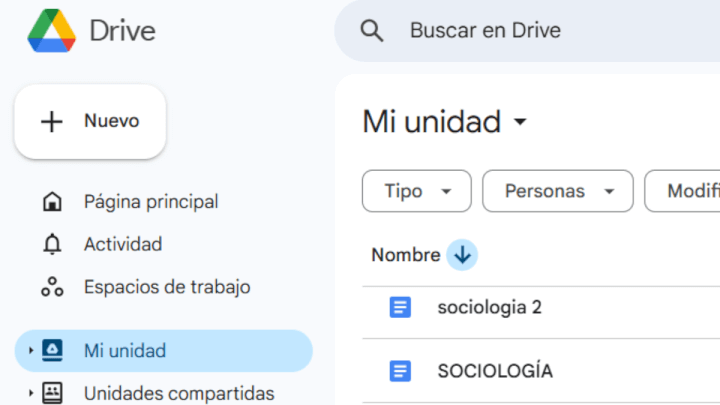
Task: Select the SOCIOLOGÍA file row
Action: 541,371
